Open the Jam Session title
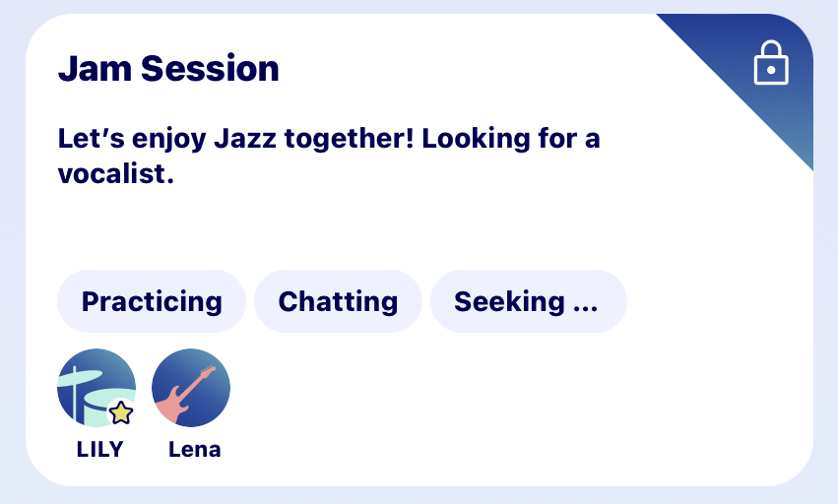Viewport: 838px width, 504px height. coord(168,69)
